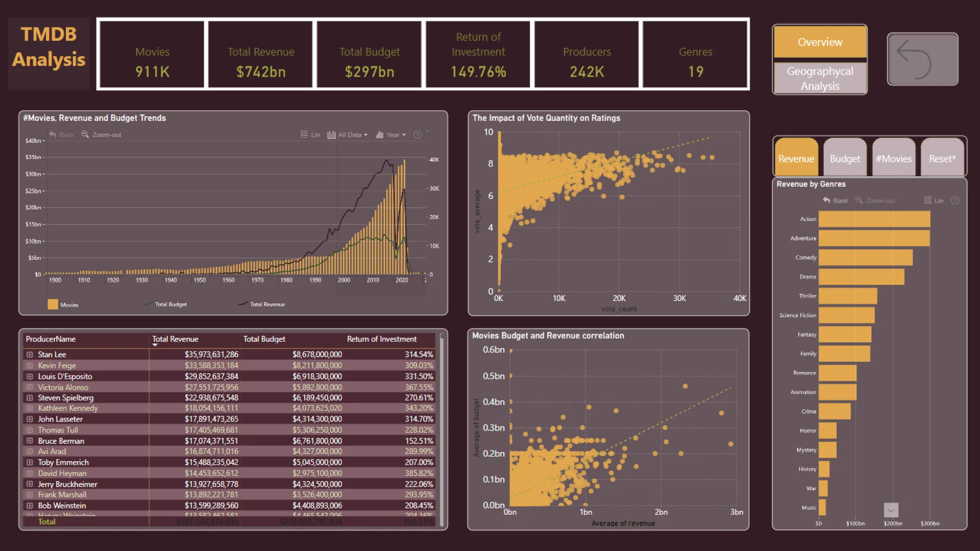The image size is (980, 551).
Task: Expand the Kevin Feige row
Action: click(x=30, y=365)
